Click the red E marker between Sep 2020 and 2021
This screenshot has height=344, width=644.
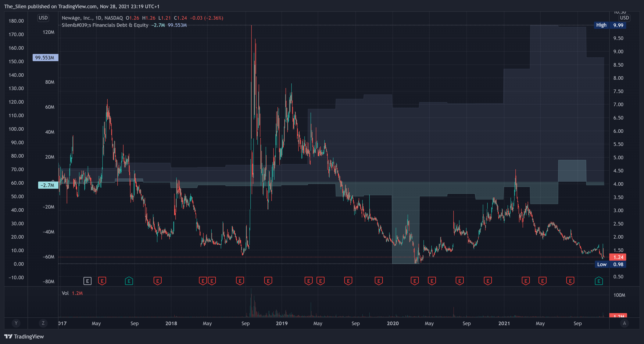click(488, 281)
